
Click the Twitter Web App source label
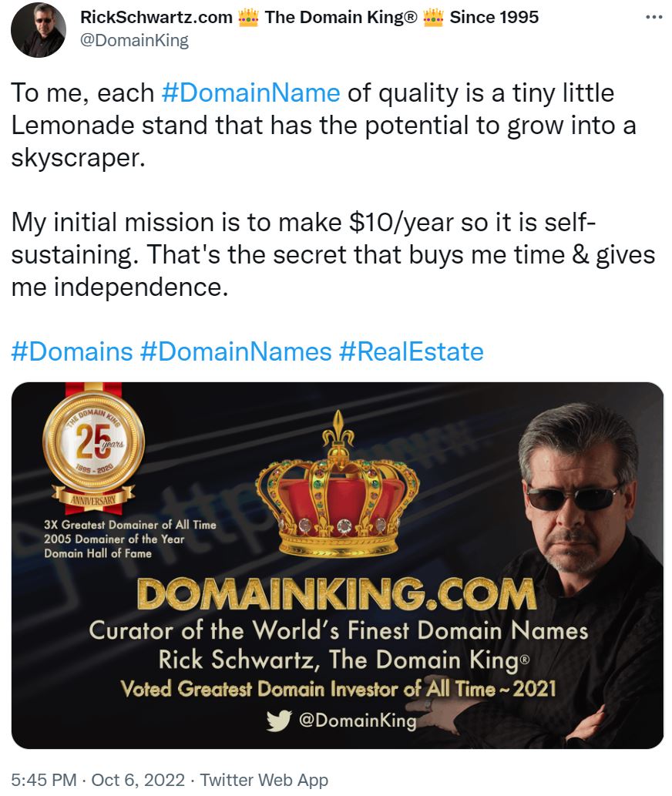pos(264,780)
